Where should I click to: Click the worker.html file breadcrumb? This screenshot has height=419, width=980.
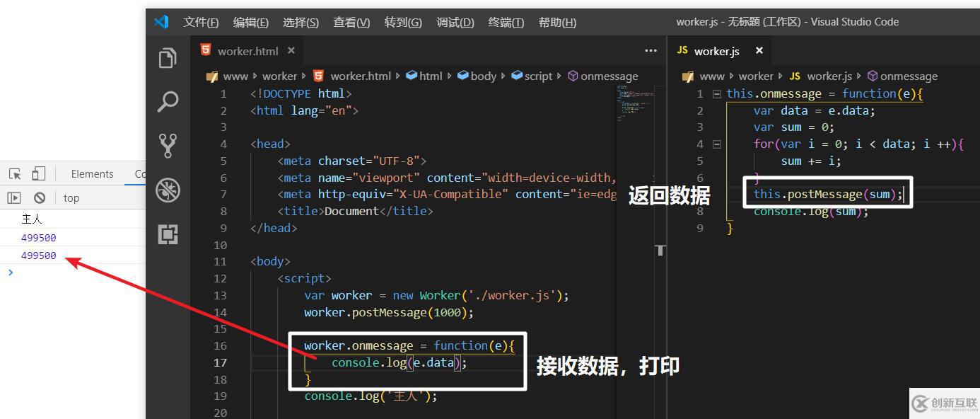pos(361,76)
